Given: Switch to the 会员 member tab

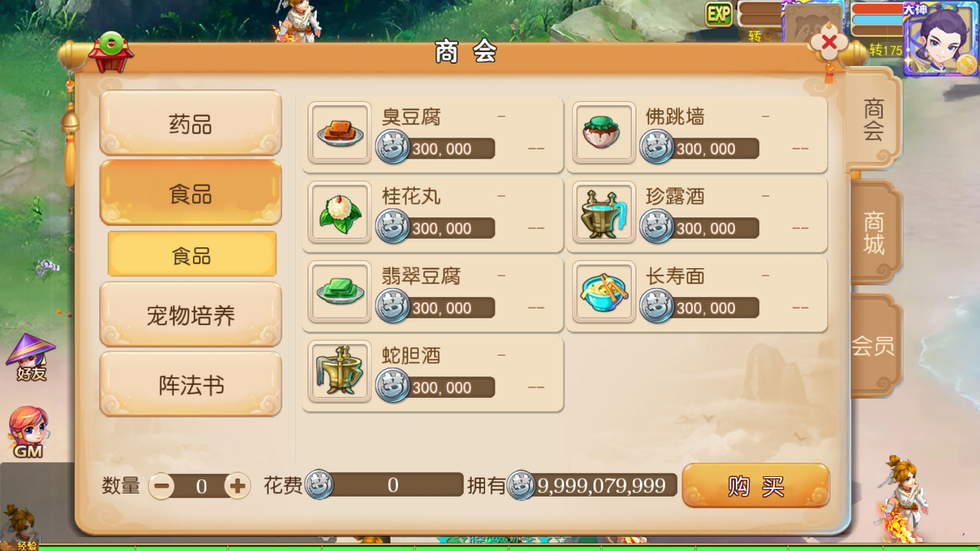Looking at the screenshot, I should 874,346.
